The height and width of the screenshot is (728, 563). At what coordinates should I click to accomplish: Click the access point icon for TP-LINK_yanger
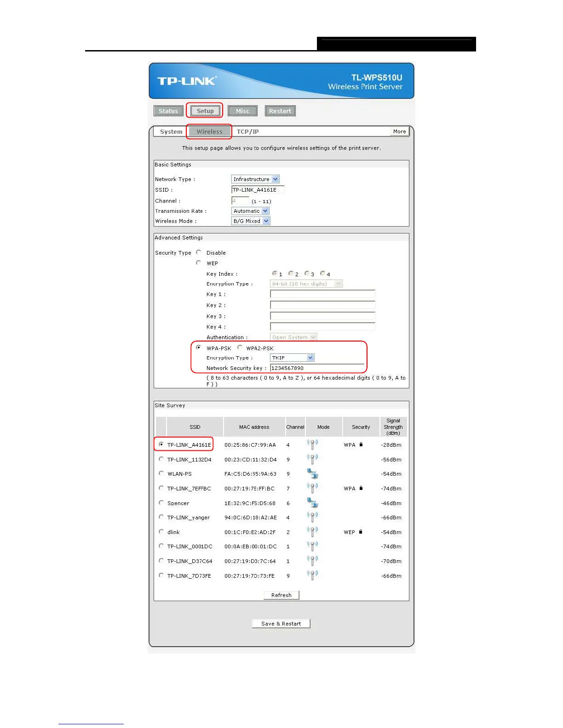[312, 517]
